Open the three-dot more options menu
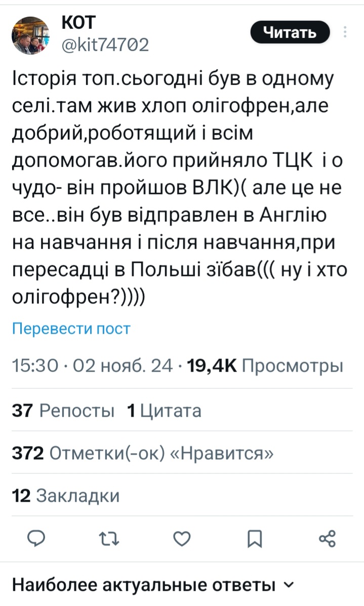 (345, 33)
